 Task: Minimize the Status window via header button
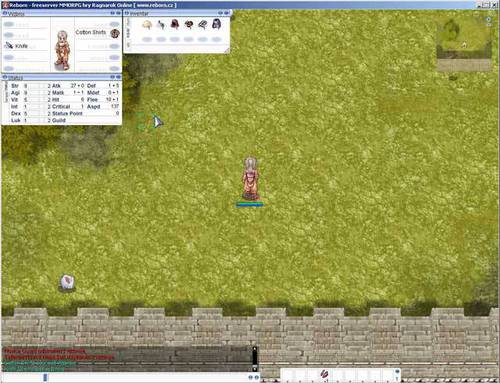pos(112,77)
